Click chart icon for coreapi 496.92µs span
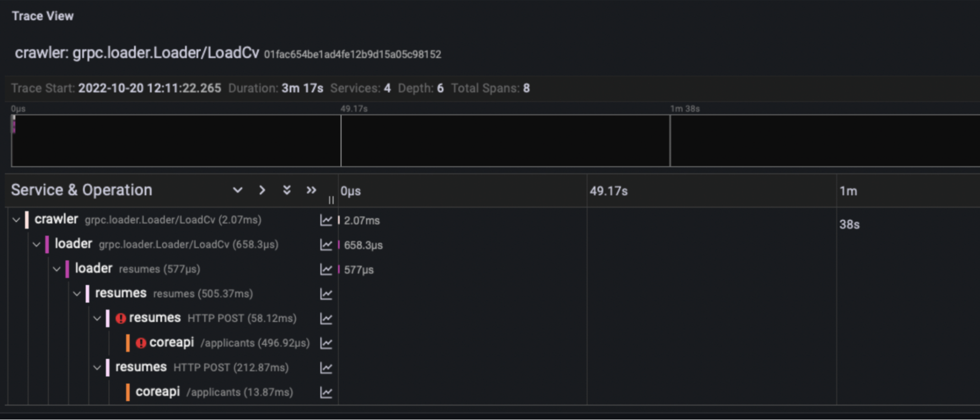Screen dimensions: 980x420 (326, 343)
